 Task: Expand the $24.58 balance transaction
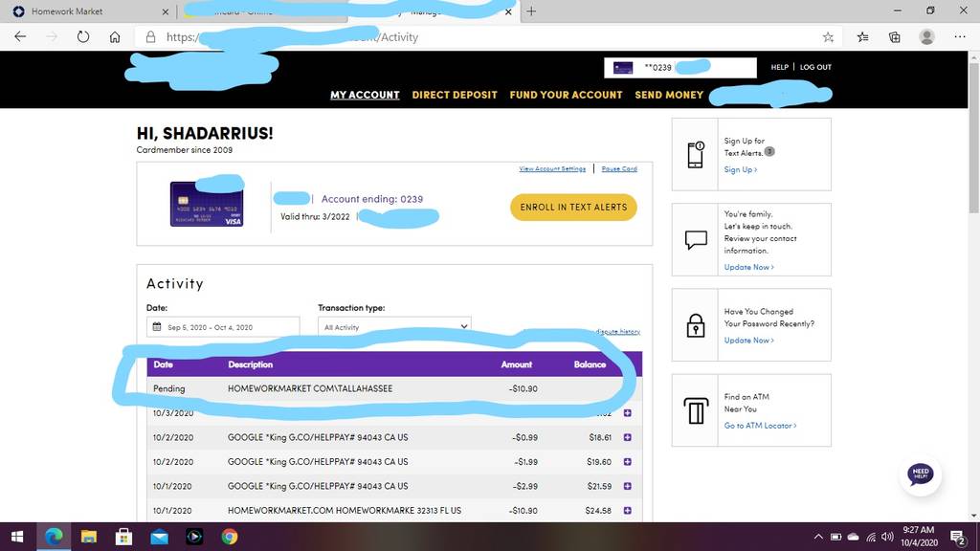point(628,511)
